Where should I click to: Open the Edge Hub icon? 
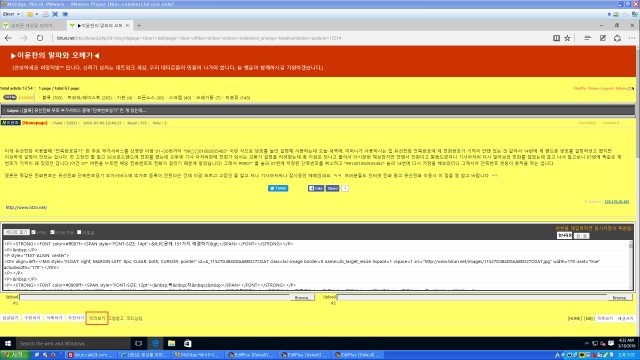coord(587,38)
